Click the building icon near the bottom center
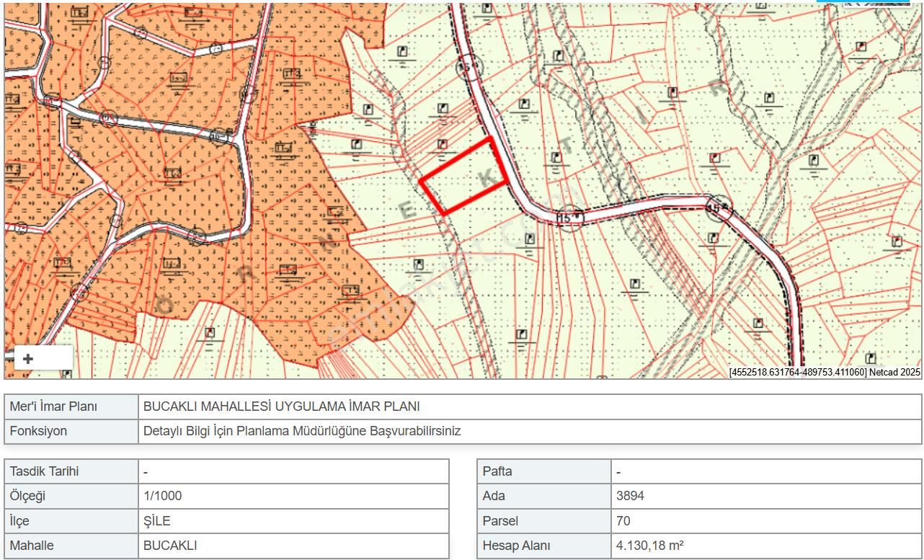 click(x=522, y=335)
